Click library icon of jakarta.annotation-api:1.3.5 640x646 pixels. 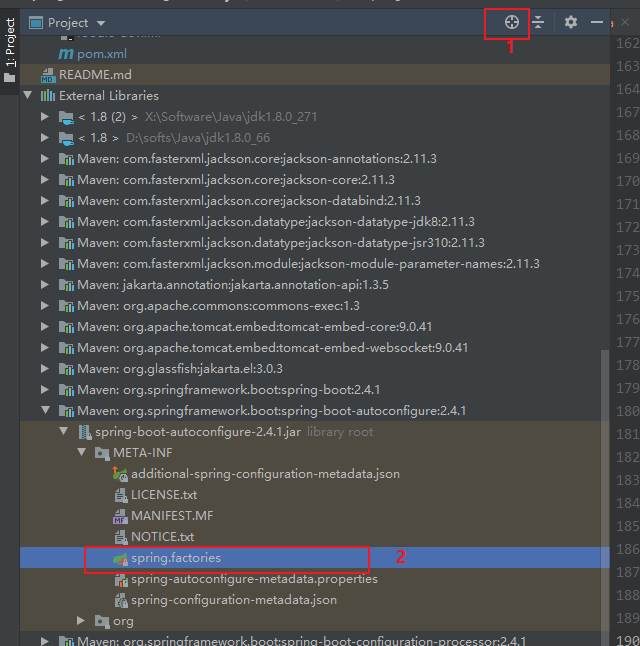[x=66, y=285]
